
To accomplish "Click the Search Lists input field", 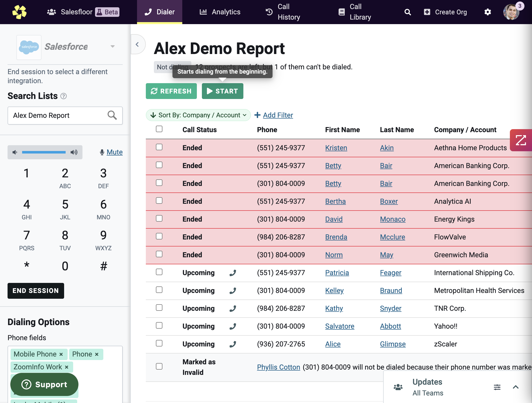I will coord(65,115).
